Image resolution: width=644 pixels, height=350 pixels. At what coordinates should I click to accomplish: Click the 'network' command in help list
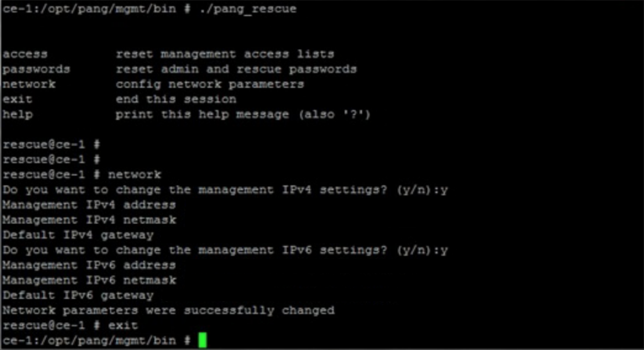pyautogui.click(x=29, y=84)
